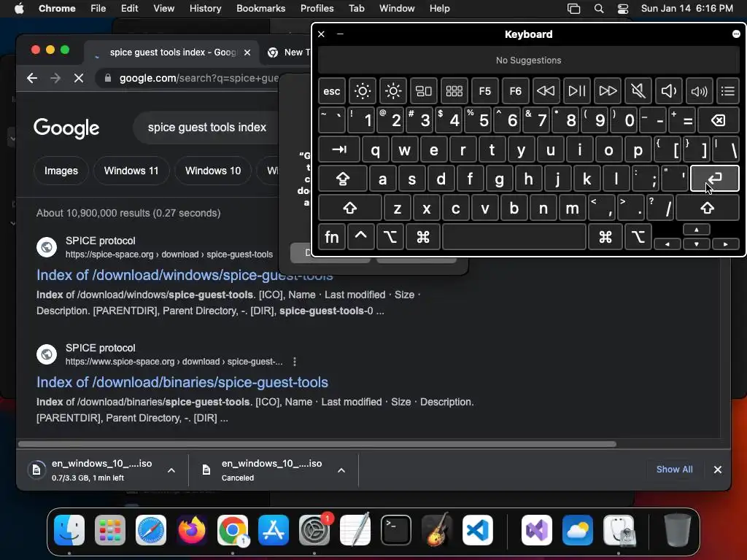The image size is (747, 560).
Task: Tap the Mission Control key
Action: [424, 91]
